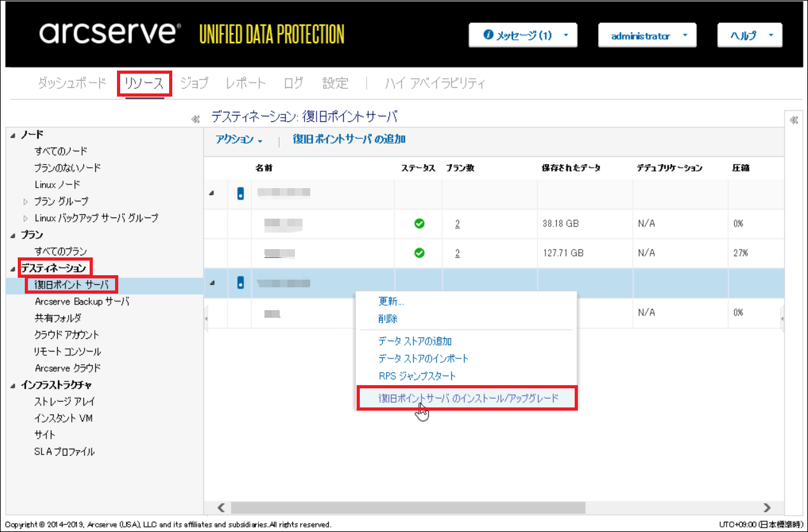Open plan count link in 38.18 GB row

(457, 224)
